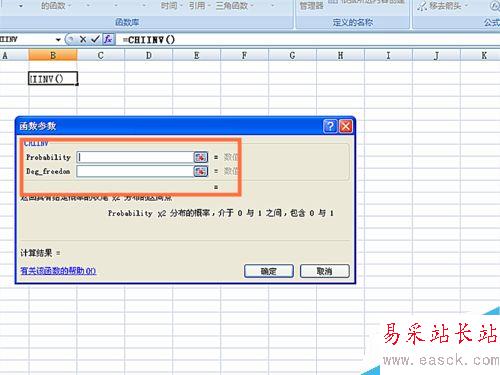
Task: Click the Insert Function fx icon
Action: (x=108, y=39)
